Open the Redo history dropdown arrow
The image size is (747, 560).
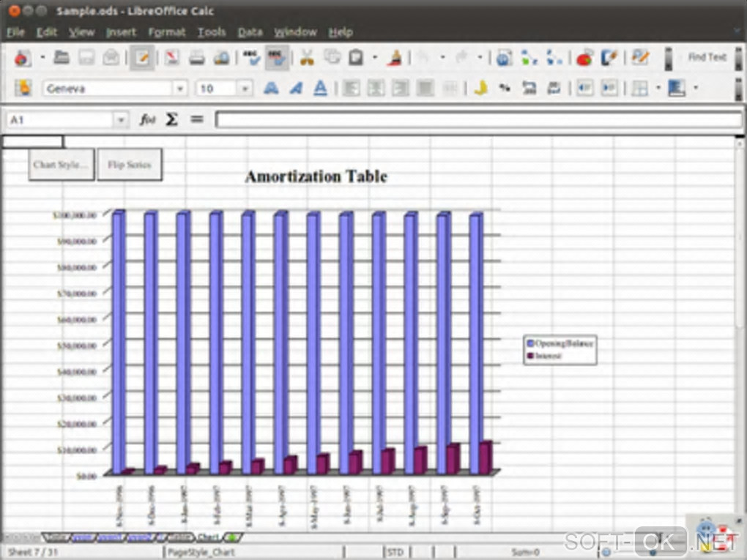point(480,58)
